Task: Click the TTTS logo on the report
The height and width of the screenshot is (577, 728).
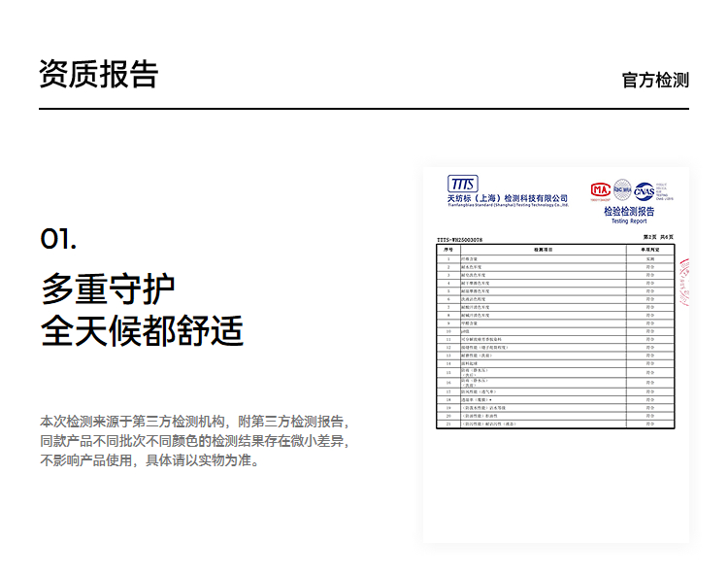Action: point(462,184)
